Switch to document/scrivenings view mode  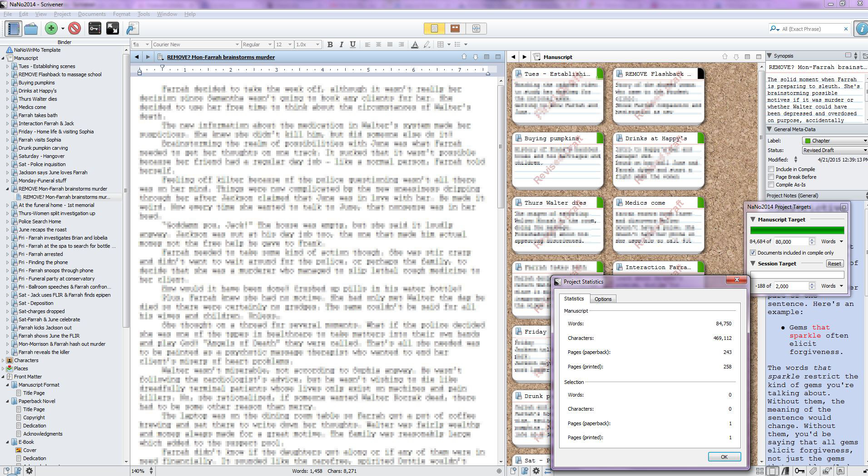[x=434, y=29]
